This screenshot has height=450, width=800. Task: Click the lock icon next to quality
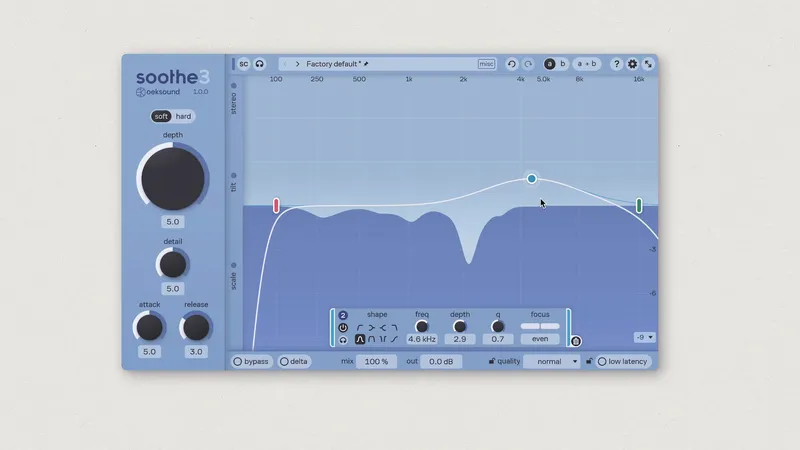point(492,361)
